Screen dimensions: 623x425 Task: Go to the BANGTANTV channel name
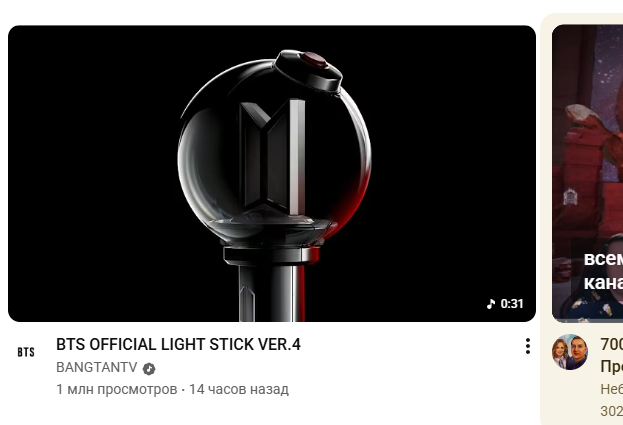click(97, 367)
